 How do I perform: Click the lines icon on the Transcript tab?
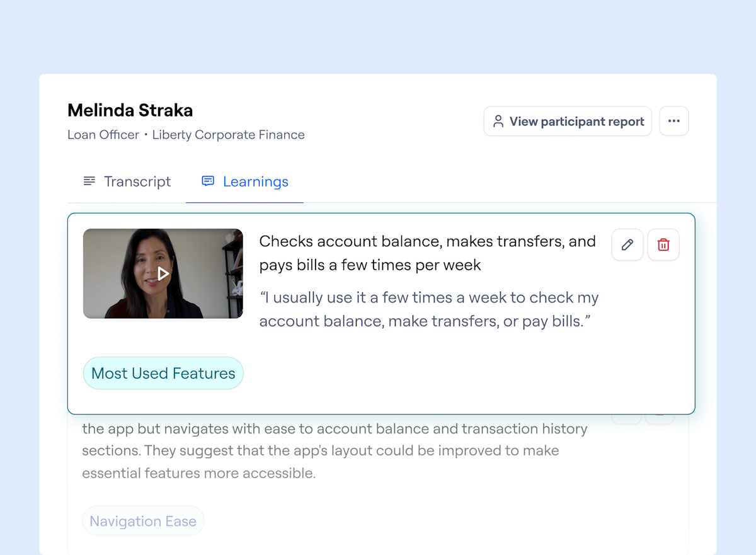[x=89, y=181]
